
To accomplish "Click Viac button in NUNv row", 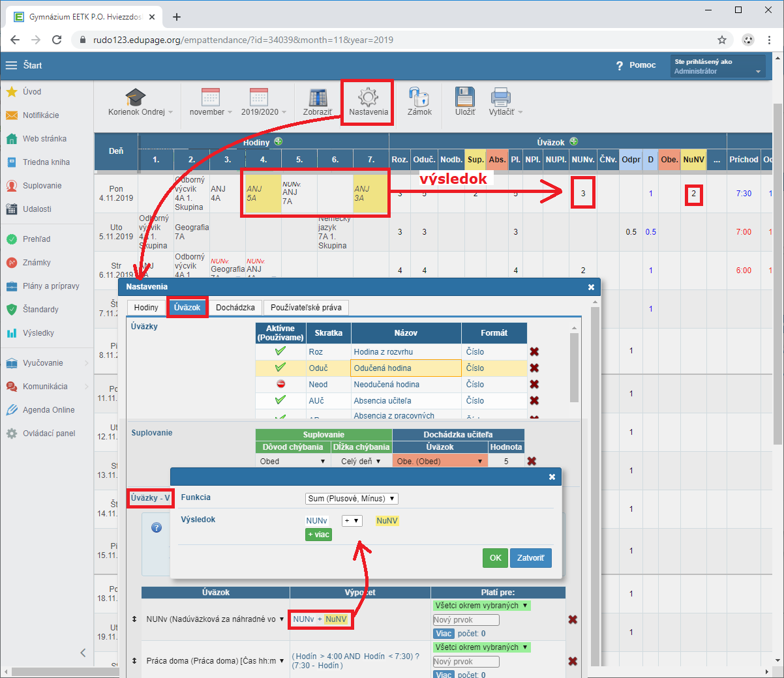I will pos(444,634).
